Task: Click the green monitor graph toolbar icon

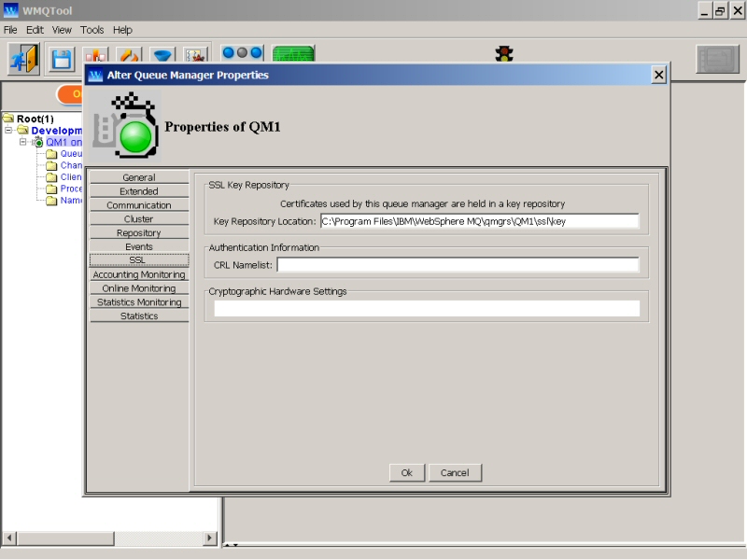Action: pos(293,54)
